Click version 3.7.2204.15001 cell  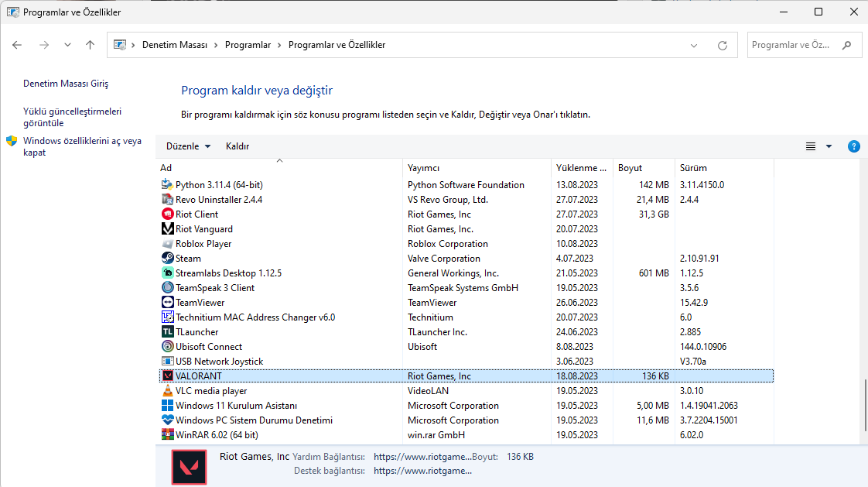(x=709, y=420)
